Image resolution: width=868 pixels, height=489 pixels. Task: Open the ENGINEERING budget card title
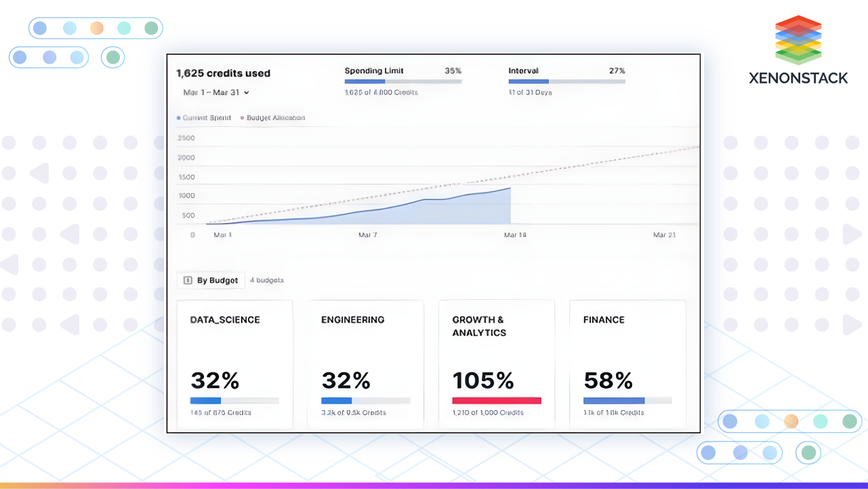tap(352, 319)
